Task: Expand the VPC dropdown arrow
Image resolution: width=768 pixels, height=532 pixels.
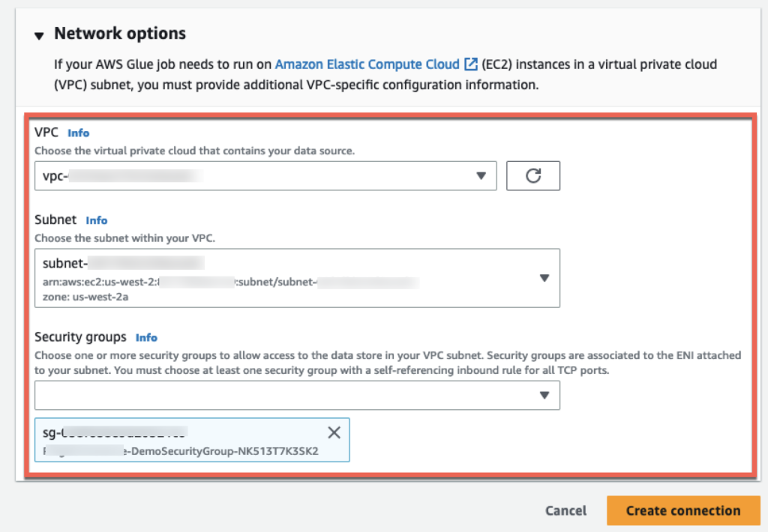Action: [481, 176]
